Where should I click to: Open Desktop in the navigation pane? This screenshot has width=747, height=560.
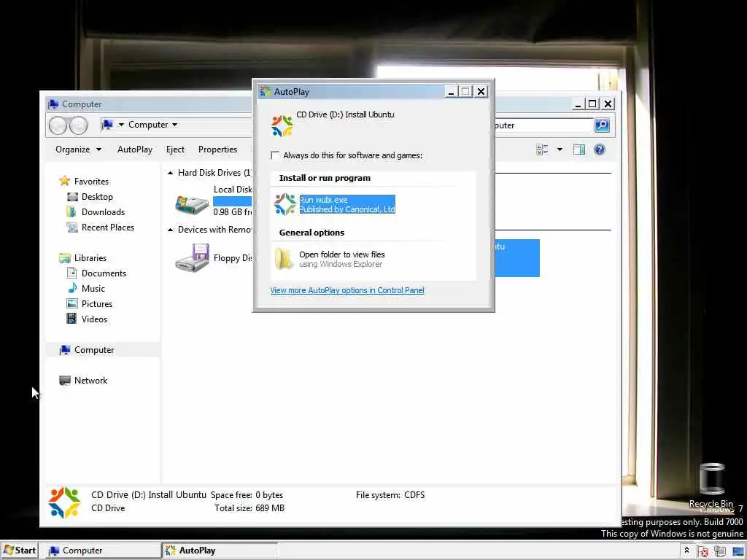coord(97,197)
